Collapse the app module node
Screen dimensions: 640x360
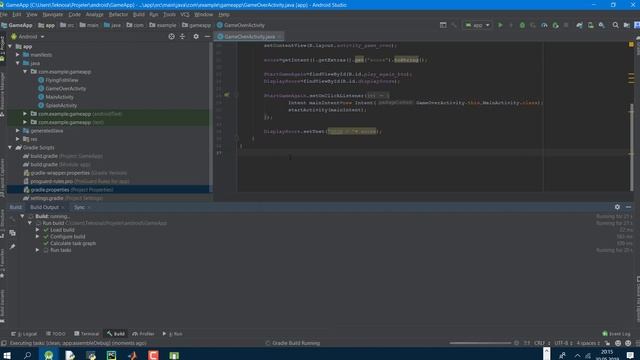[x=10, y=47]
